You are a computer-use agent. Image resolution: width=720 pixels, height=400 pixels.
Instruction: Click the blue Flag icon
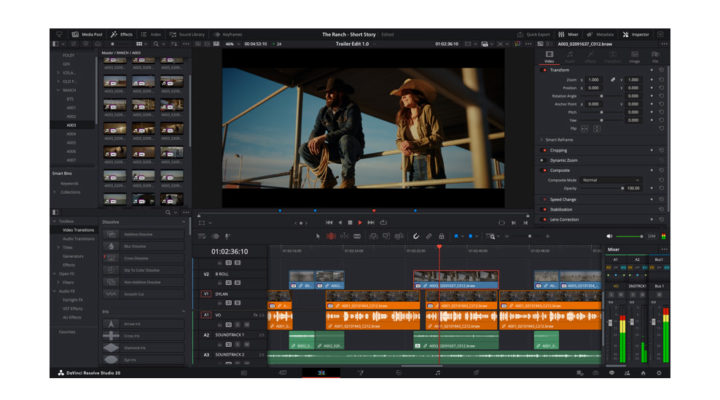(456, 236)
